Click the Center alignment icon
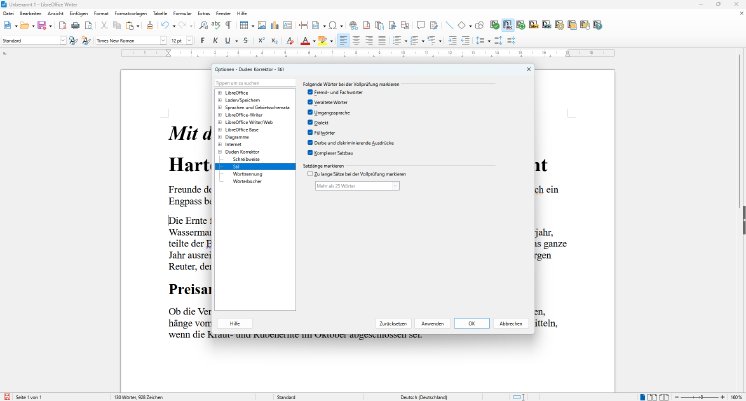The image size is (746, 401). tap(356, 41)
